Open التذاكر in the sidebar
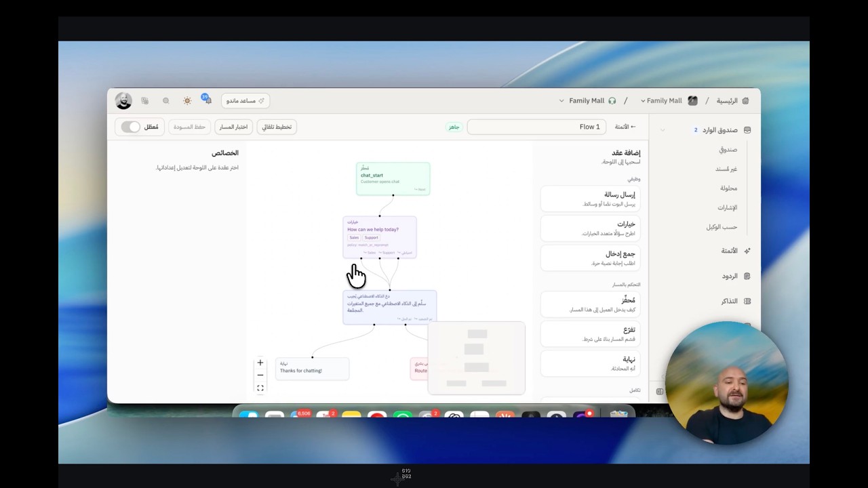This screenshot has height=488, width=868. click(729, 302)
